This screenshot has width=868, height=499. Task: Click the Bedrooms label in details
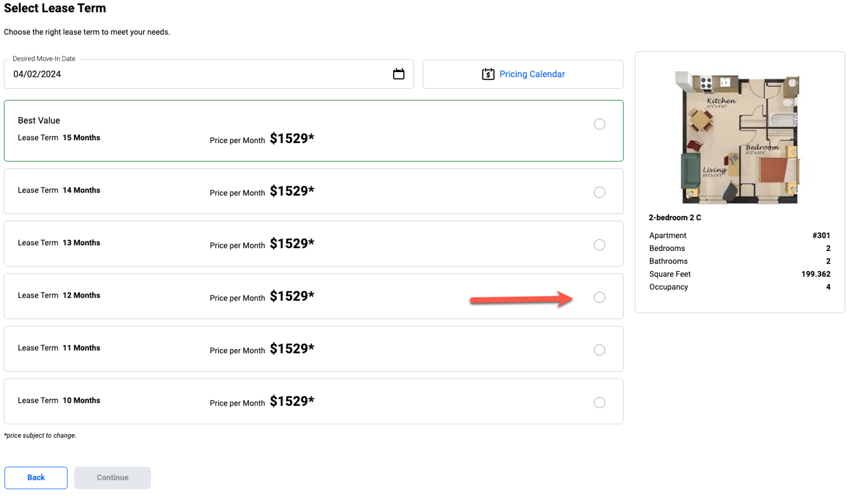coord(667,248)
